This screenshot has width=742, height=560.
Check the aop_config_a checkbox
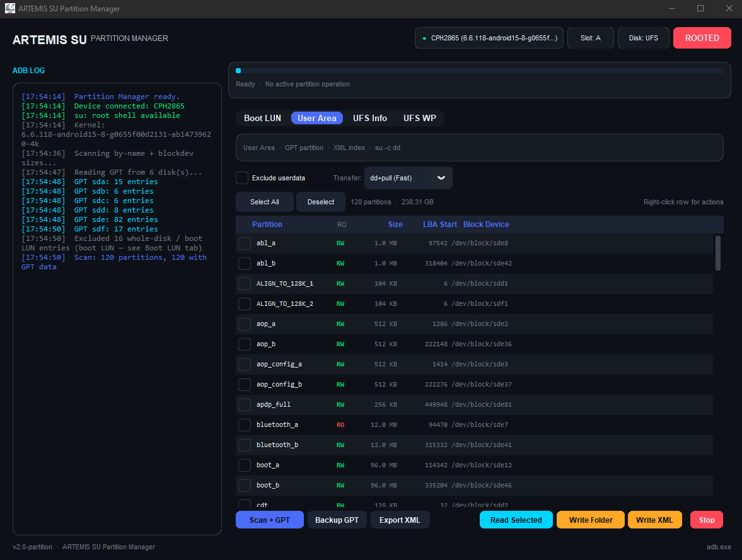pos(245,365)
